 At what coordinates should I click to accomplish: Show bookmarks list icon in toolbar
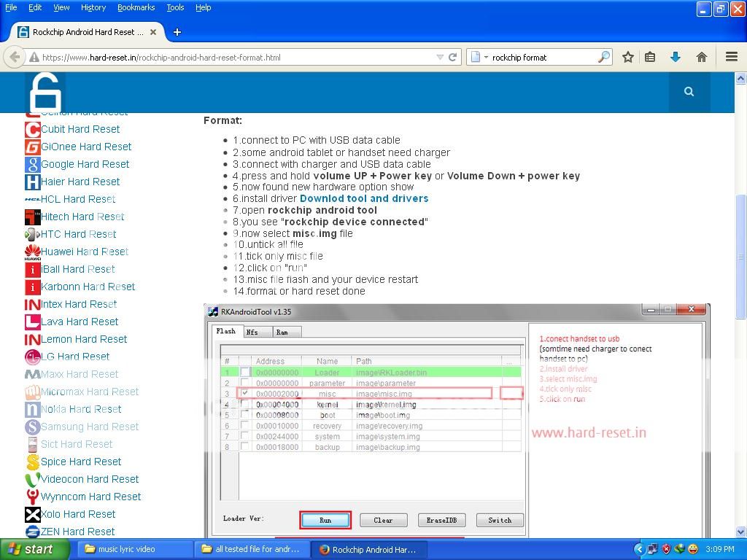pyautogui.click(x=650, y=57)
